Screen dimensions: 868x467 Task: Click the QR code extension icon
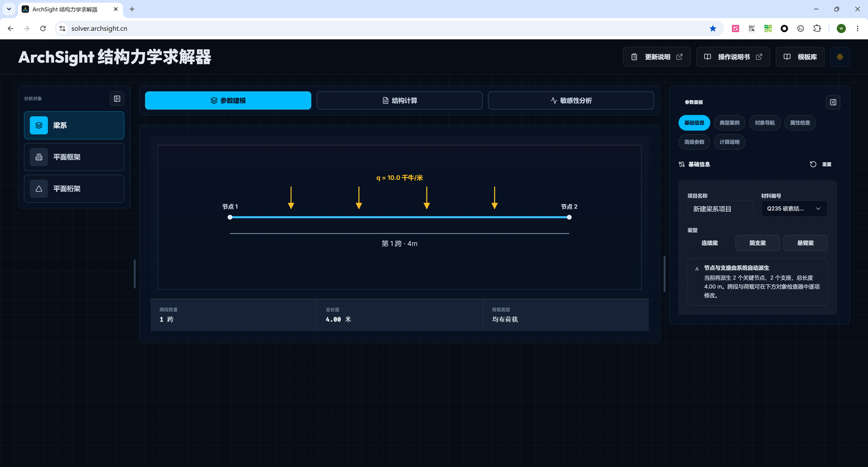point(752,28)
